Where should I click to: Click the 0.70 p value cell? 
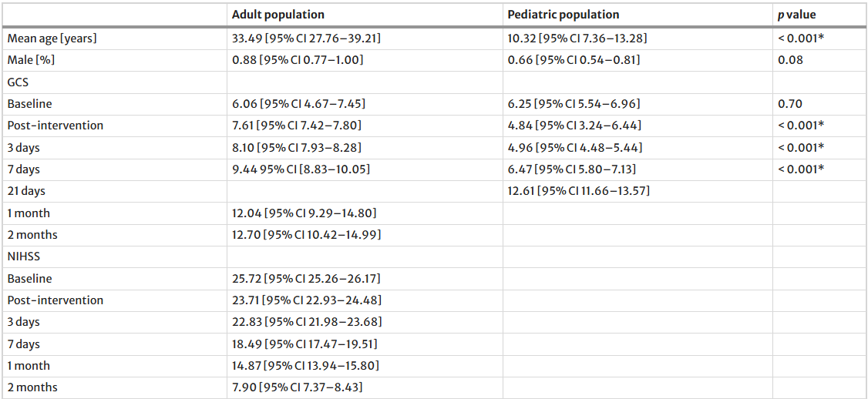[x=789, y=103]
